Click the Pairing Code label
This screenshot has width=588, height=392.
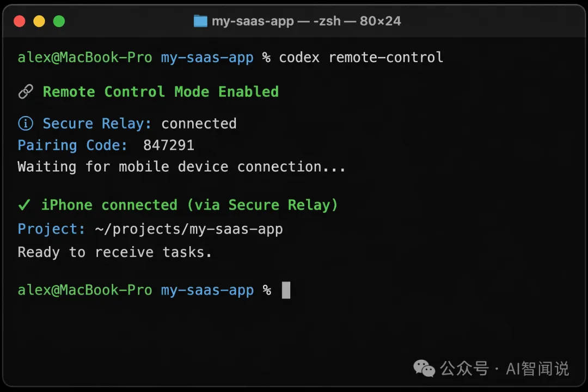point(72,145)
